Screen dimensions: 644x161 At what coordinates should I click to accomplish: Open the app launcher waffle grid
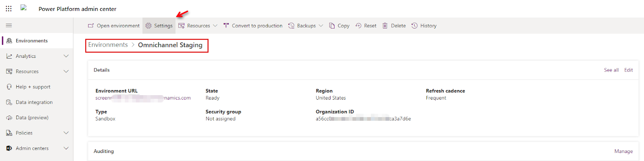coord(8,8)
